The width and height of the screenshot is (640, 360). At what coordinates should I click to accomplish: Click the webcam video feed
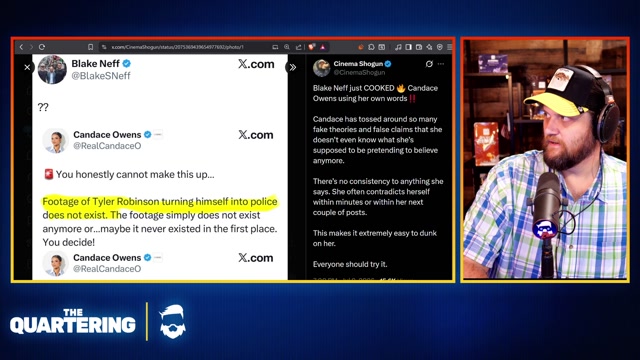[545, 159]
